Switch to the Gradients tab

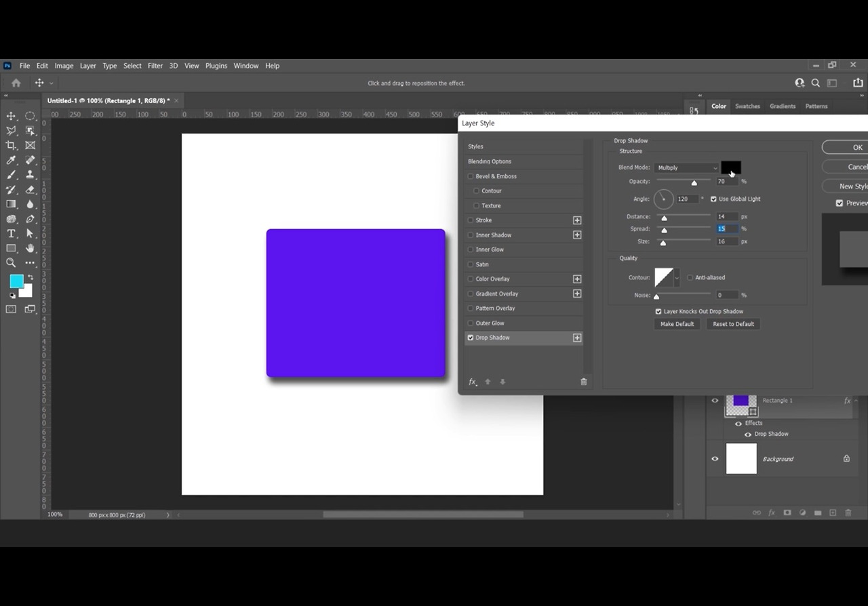click(x=783, y=106)
